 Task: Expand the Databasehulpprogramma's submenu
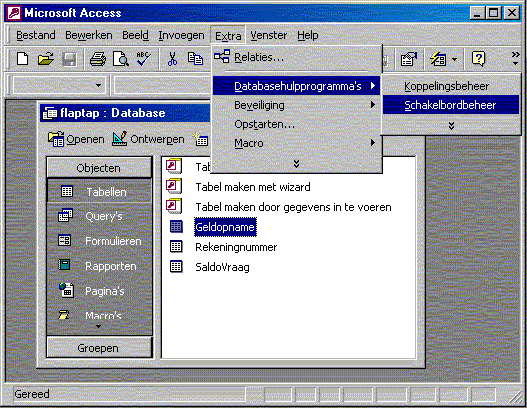(x=296, y=86)
